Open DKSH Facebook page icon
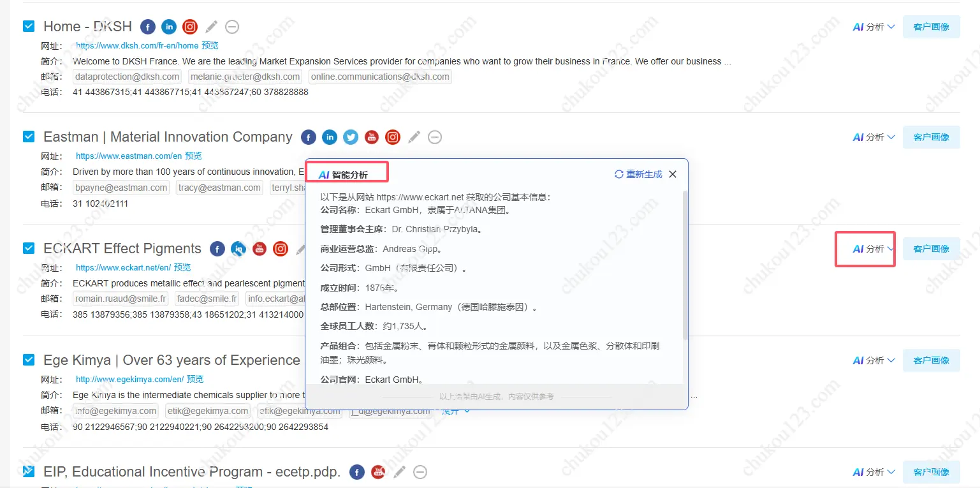This screenshot has width=980, height=488. pyautogui.click(x=148, y=27)
